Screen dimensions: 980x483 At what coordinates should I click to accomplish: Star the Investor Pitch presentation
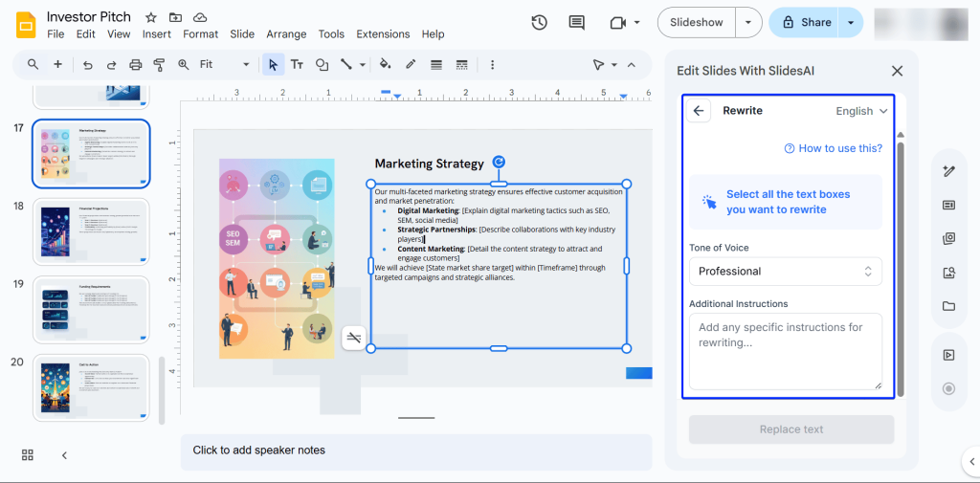pos(151,18)
